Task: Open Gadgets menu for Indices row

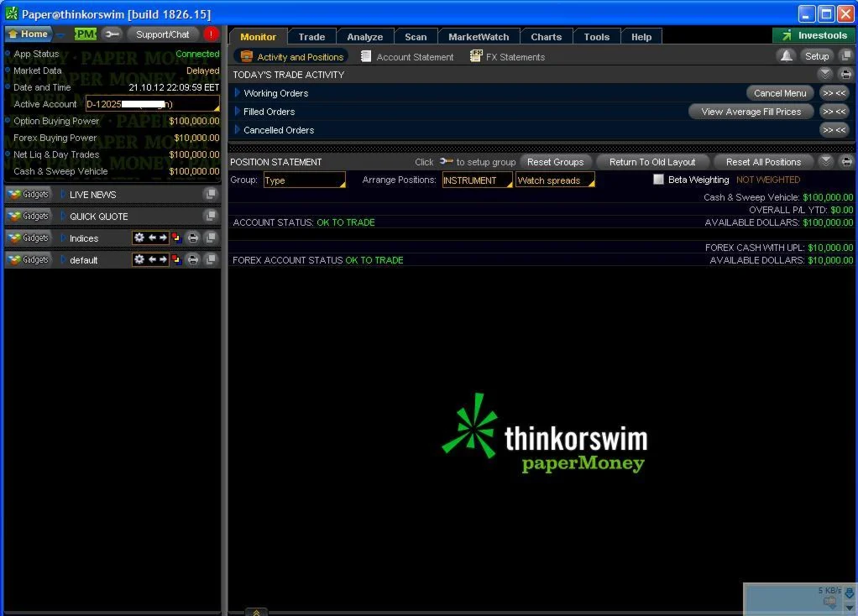Action: (x=29, y=238)
